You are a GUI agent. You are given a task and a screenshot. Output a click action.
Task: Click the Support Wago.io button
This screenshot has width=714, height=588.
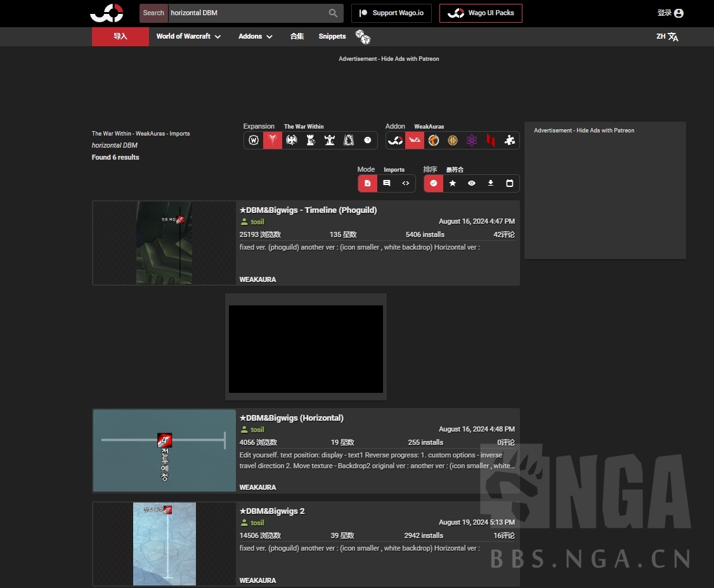point(391,13)
